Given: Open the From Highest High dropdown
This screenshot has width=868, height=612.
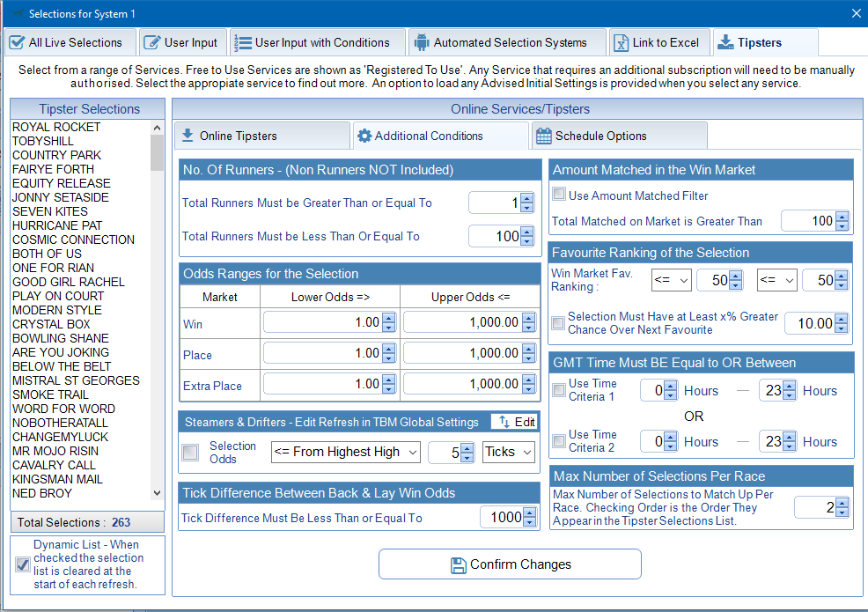Looking at the screenshot, I should 346,452.
